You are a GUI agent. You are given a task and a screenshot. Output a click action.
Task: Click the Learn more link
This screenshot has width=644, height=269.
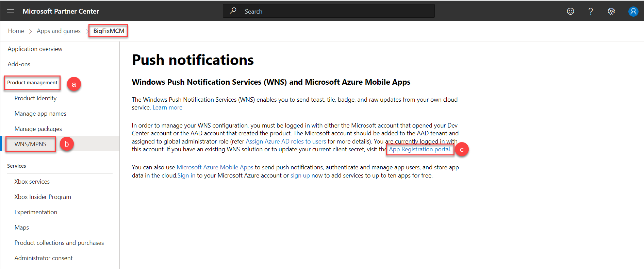(167, 107)
